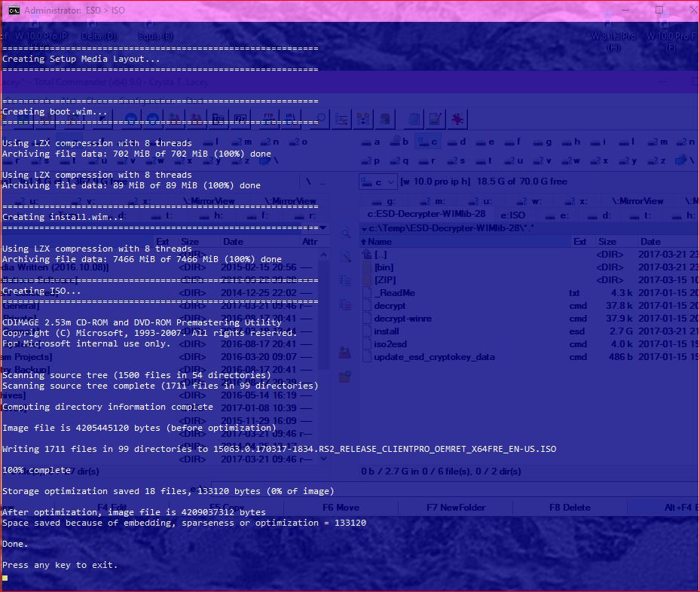Expand directory history arrow beside c:\Temp path
Image resolution: width=700 pixels, height=592 pixels.
point(365,228)
